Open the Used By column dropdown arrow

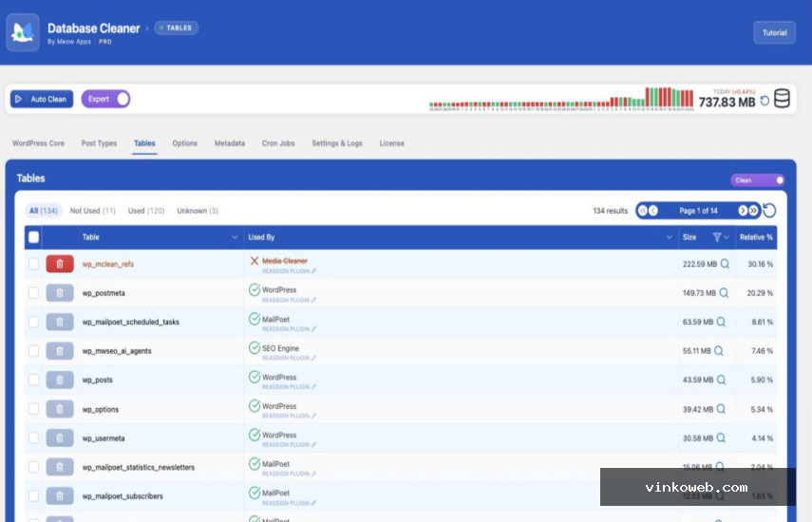[x=670, y=237]
